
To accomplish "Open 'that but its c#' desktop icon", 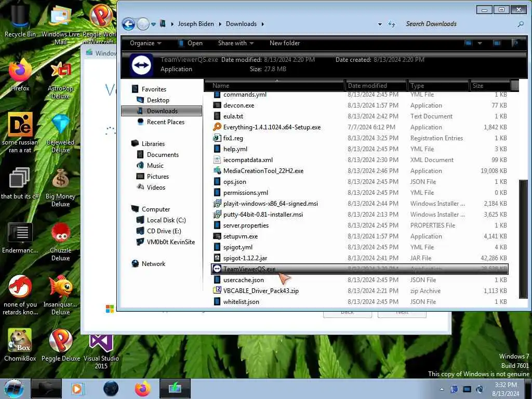I will tap(20, 183).
